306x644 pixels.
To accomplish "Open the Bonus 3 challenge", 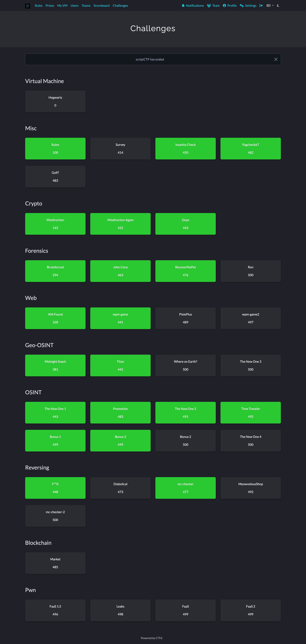I will click(x=120, y=441).
